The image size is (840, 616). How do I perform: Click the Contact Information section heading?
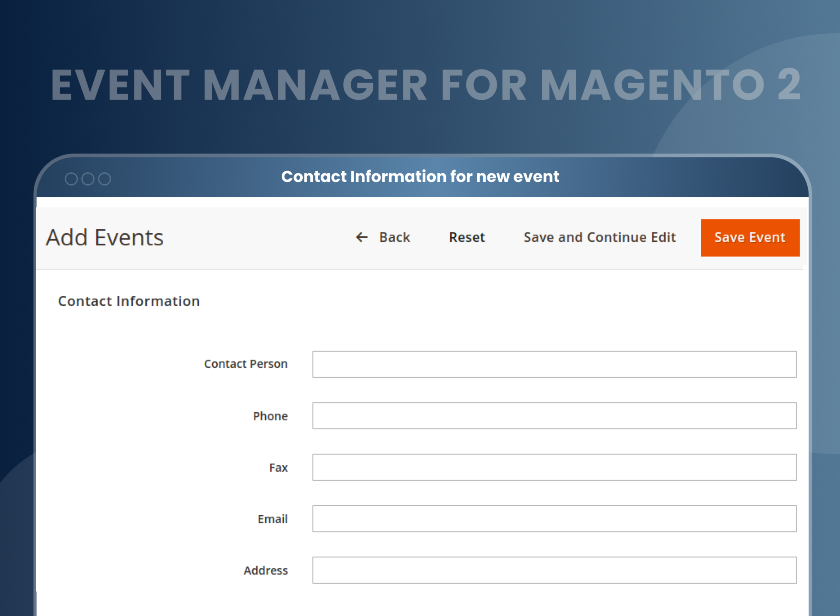[x=129, y=301]
